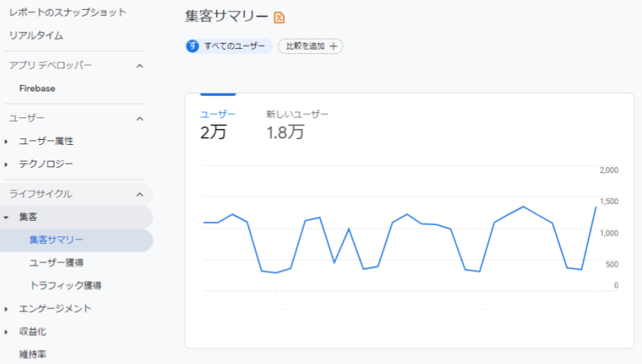
Task: Select ユーザー獲得 report
Action: pos(56,262)
